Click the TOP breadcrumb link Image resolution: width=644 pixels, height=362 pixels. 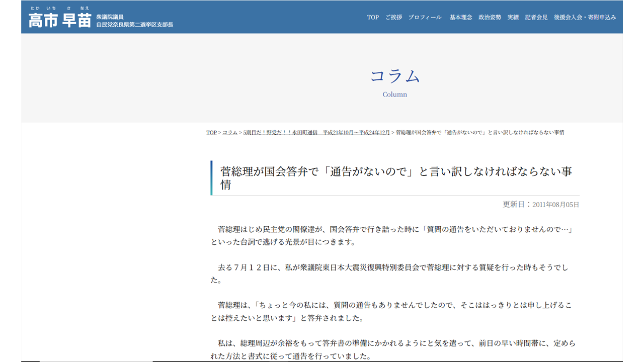[x=211, y=133]
